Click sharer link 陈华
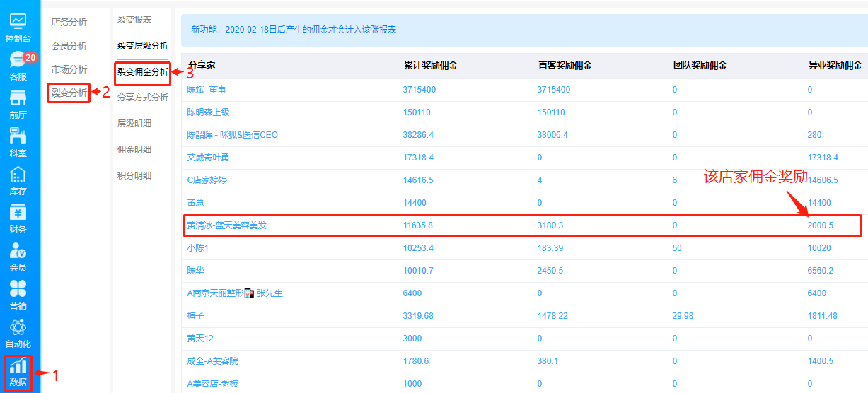 (x=196, y=271)
